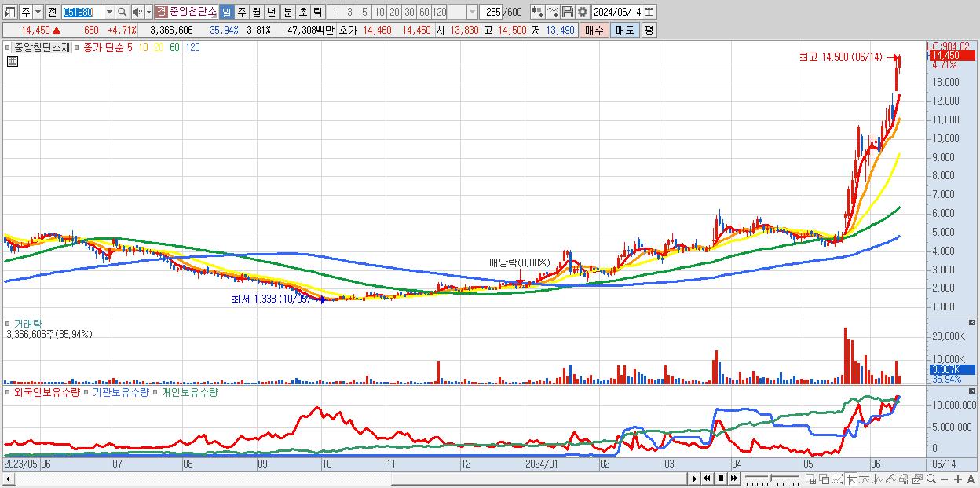Click the red 경 badge icon
The width and height of the screenshot is (980, 488).
click(x=161, y=12)
